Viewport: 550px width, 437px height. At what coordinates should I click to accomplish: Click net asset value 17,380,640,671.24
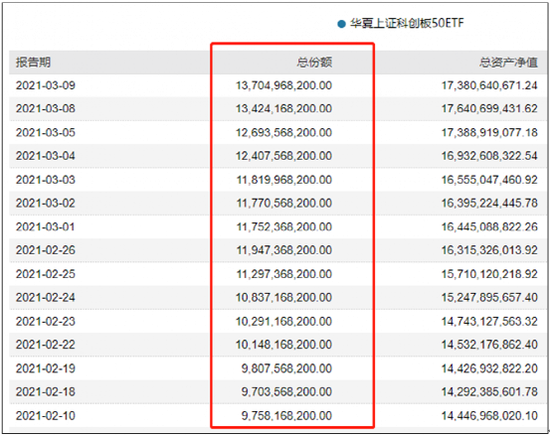pos(489,85)
